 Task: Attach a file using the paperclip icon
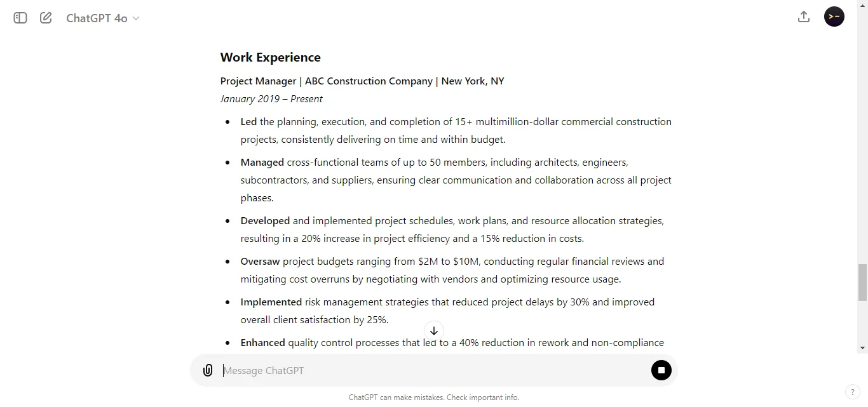pos(208,370)
